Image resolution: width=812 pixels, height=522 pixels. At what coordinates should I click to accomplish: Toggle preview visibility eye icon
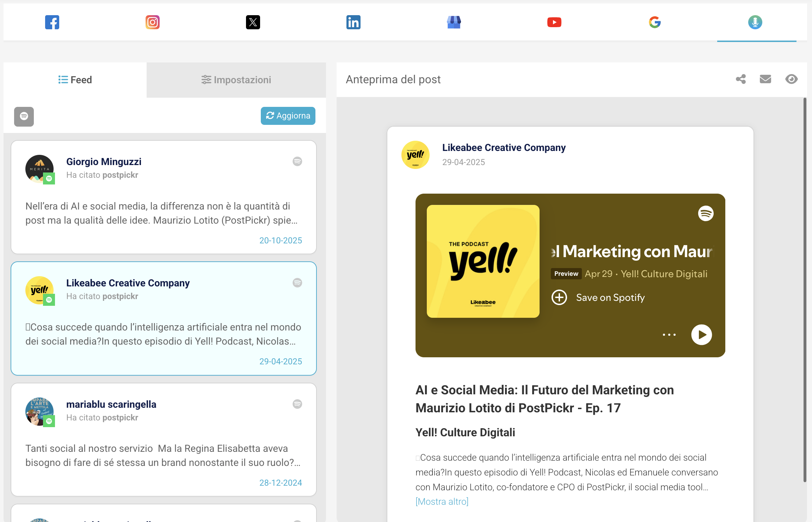pyautogui.click(x=792, y=79)
